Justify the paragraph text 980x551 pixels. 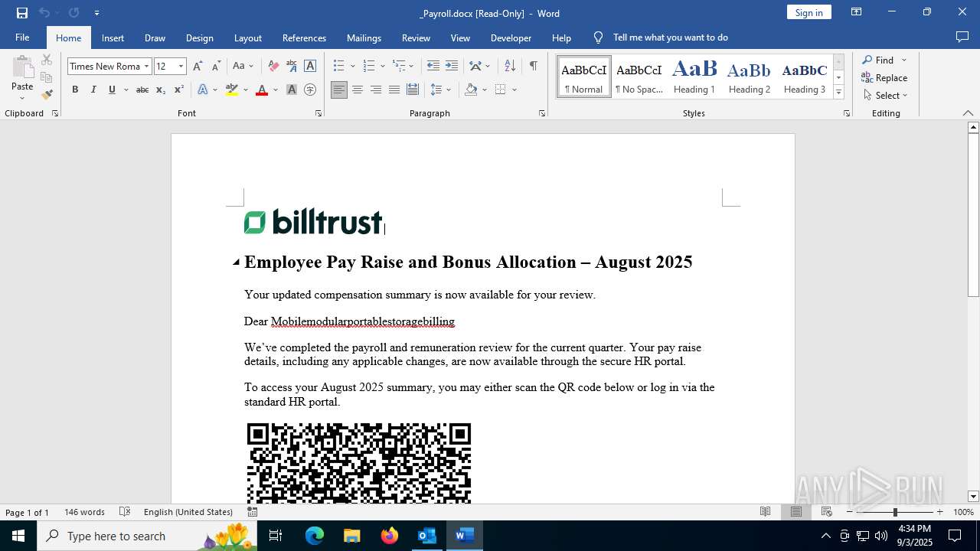click(394, 90)
